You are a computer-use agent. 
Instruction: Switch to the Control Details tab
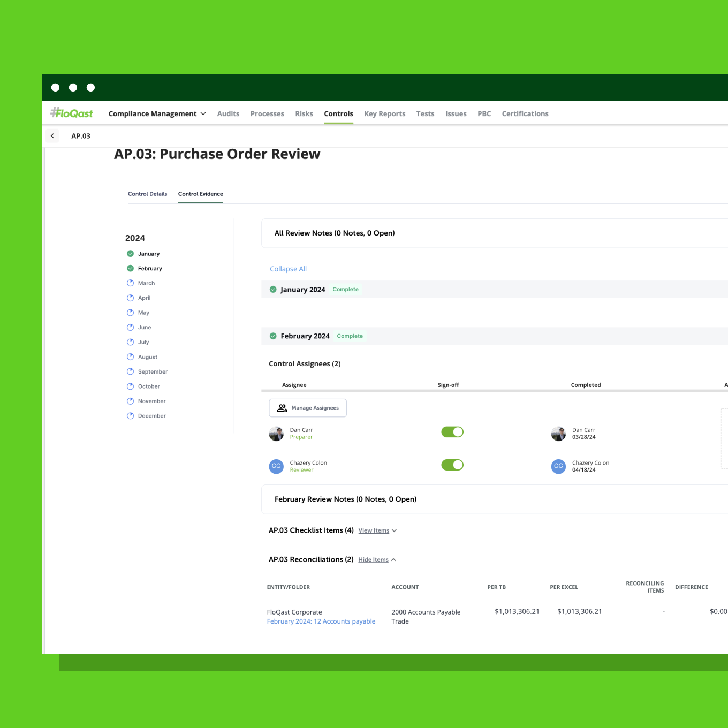pos(147,194)
